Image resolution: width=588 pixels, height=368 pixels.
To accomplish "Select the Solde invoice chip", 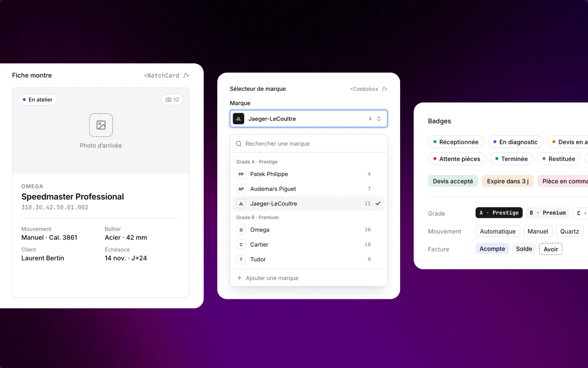I will click(x=524, y=249).
